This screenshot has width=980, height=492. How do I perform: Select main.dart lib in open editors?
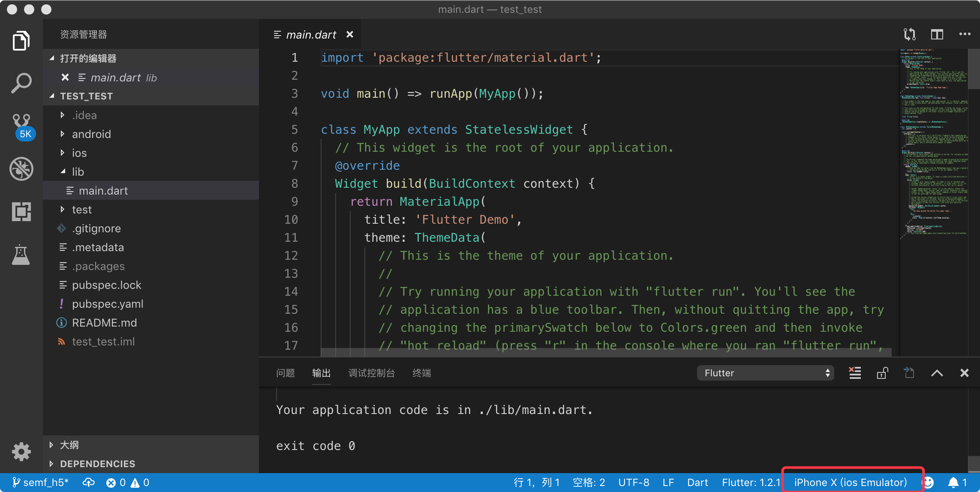[x=151, y=77]
